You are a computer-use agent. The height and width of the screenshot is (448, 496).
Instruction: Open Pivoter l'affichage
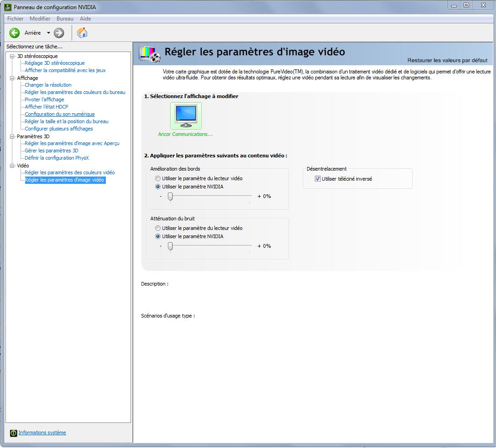(44, 99)
